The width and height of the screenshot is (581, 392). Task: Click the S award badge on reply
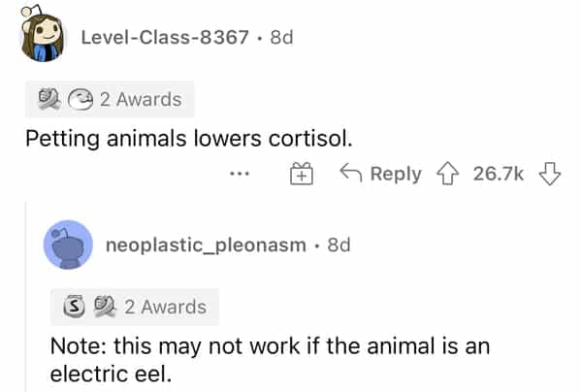[74, 307]
